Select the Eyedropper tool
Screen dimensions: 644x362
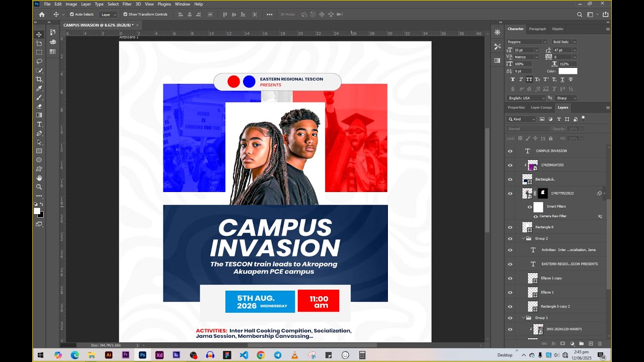tap(39, 88)
